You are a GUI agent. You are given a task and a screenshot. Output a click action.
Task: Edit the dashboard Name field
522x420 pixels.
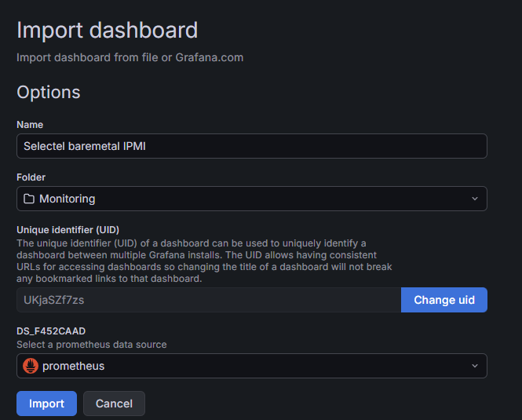(252, 146)
